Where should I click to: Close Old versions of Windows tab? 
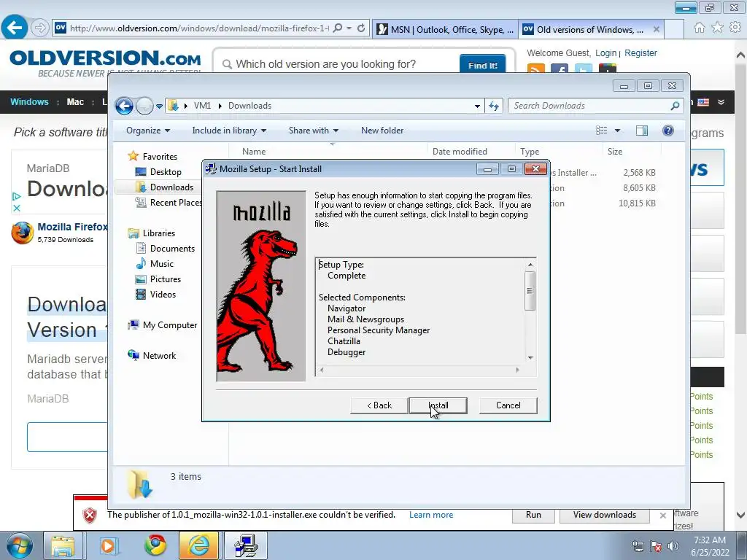pyautogui.click(x=657, y=29)
